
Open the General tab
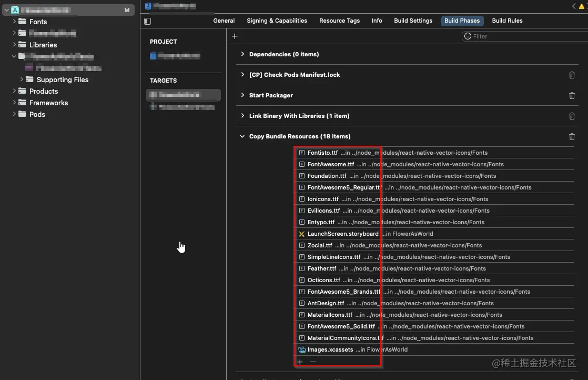coord(224,21)
